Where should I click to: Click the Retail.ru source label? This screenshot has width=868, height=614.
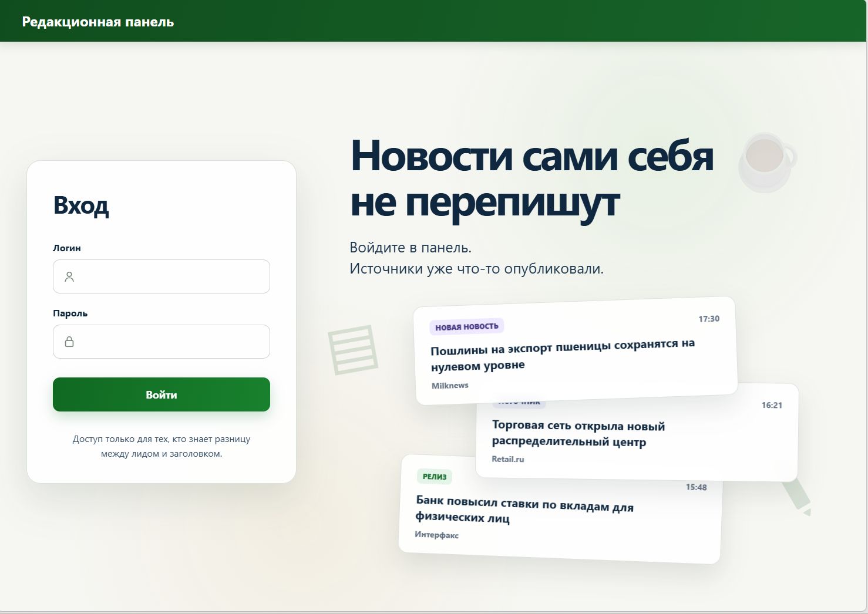coord(508,459)
